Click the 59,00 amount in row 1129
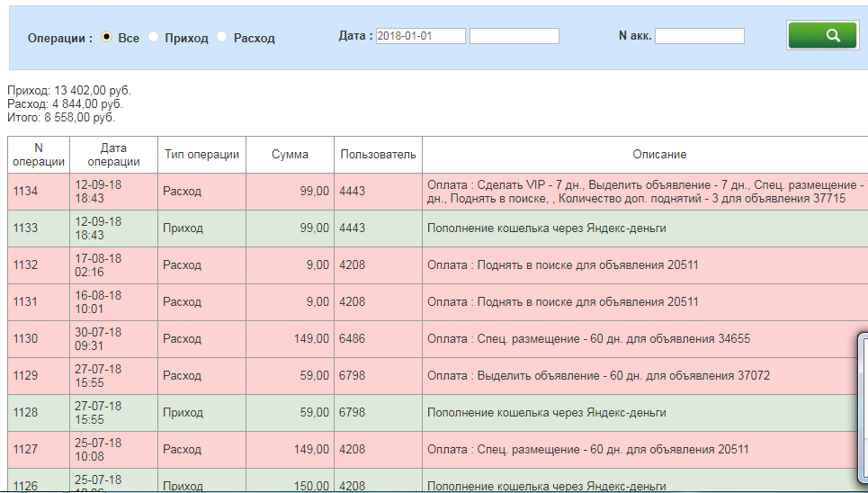868x493 pixels. point(314,376)
